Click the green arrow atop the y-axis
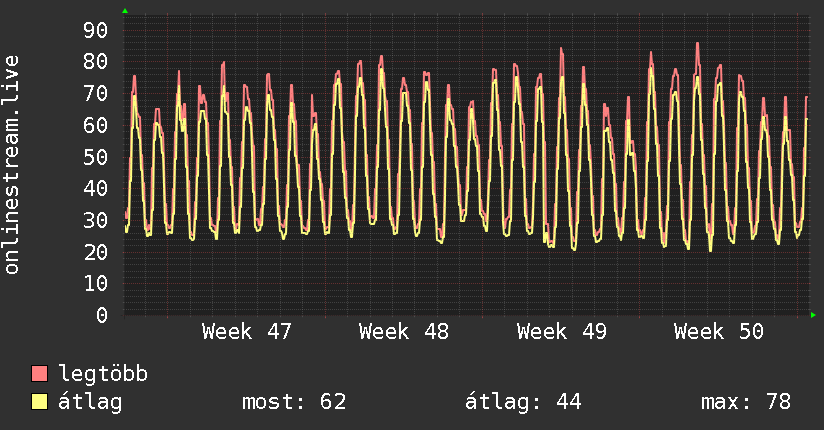This screenshot has width=824, height=430. click(x=125, y=11)
